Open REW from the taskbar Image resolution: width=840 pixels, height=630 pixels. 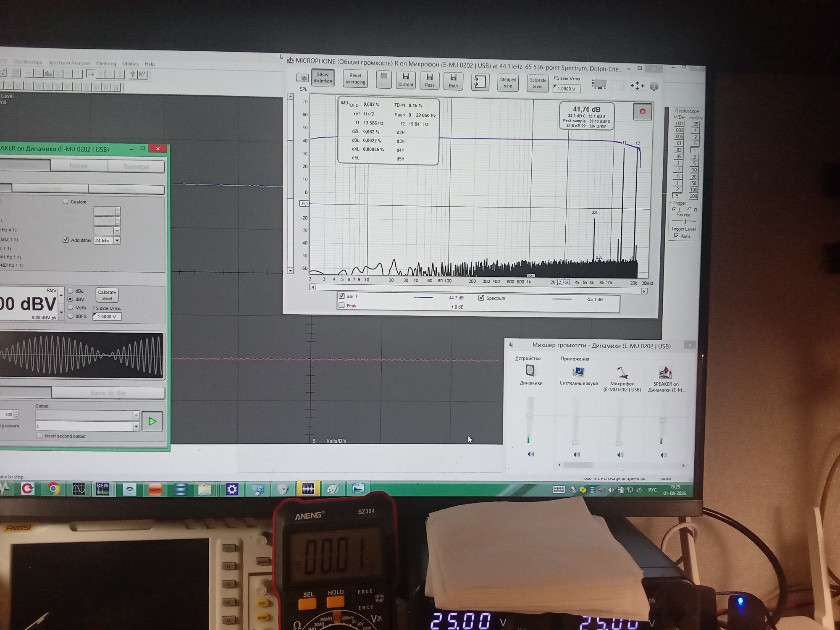(x=102, y=489)
